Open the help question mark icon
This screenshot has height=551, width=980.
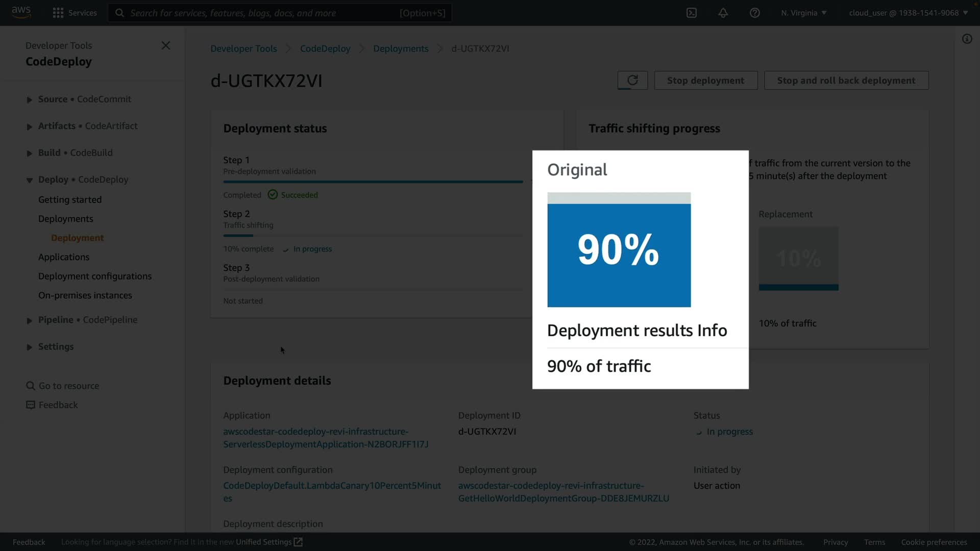(x=754, y=13)
